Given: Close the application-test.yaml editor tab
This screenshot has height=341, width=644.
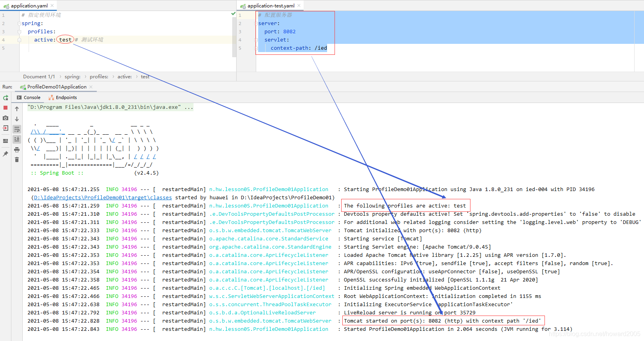Looking at the screenshot, I should pyautogui.click(x=299, y=5).
